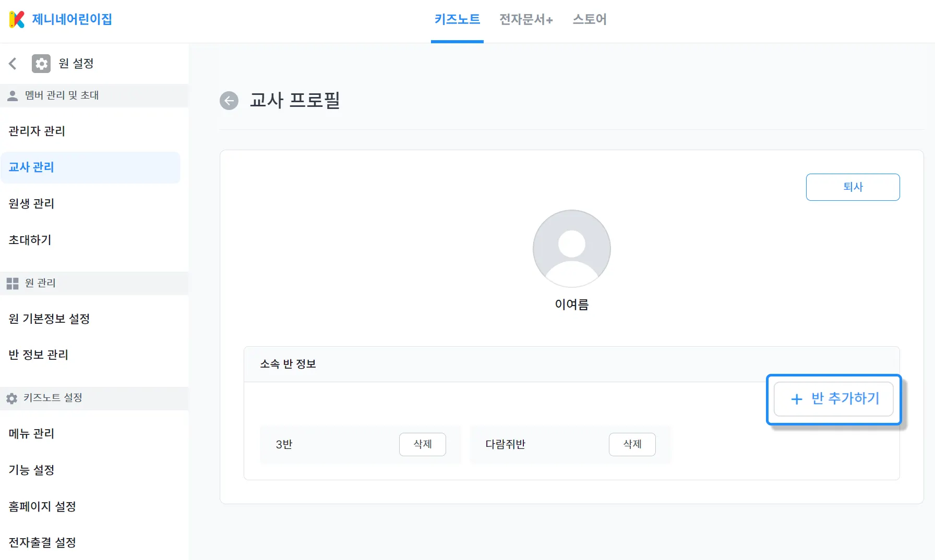Go to 원생 관리 menu item

coord(32,204)
